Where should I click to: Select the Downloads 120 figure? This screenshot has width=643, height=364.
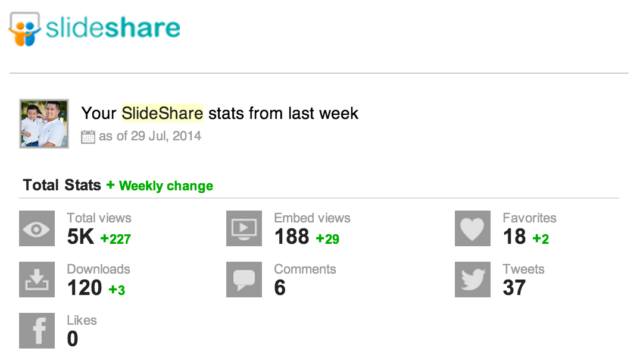point(85,288)
